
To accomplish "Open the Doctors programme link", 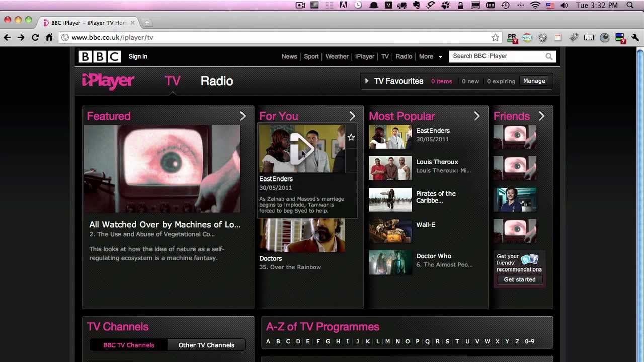I will (x=271, y=258).
